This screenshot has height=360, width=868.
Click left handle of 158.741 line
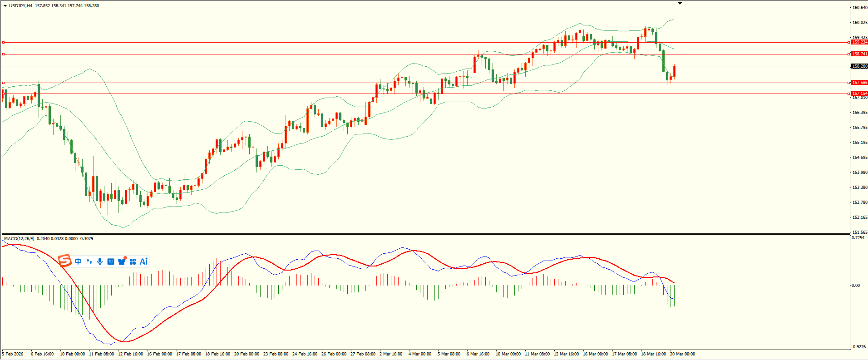[x=4, y=54]
